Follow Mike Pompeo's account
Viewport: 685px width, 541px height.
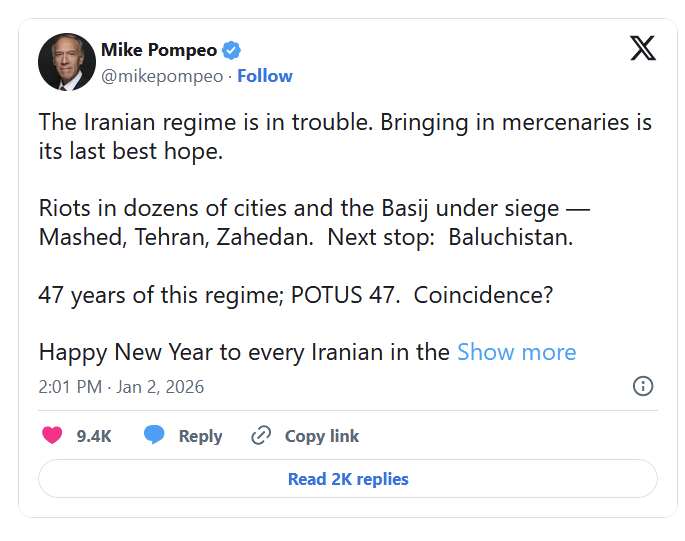click(265, 76)
